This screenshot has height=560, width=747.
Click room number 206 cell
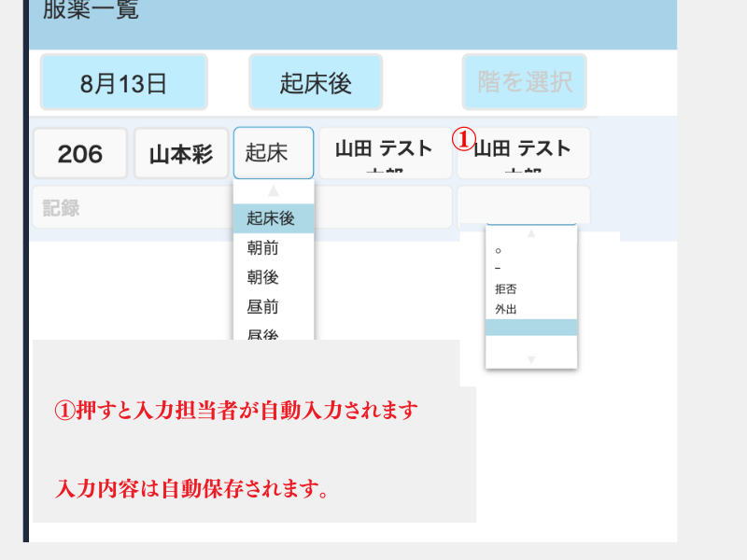click(x=80, y=153)
